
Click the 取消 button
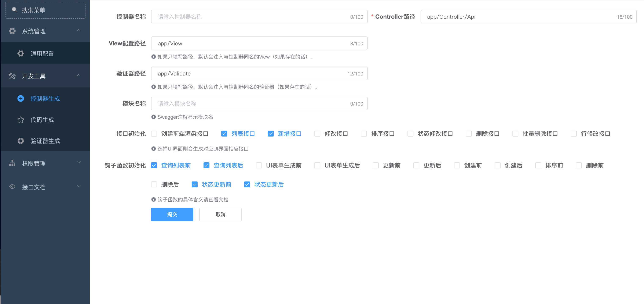point(220,214)
